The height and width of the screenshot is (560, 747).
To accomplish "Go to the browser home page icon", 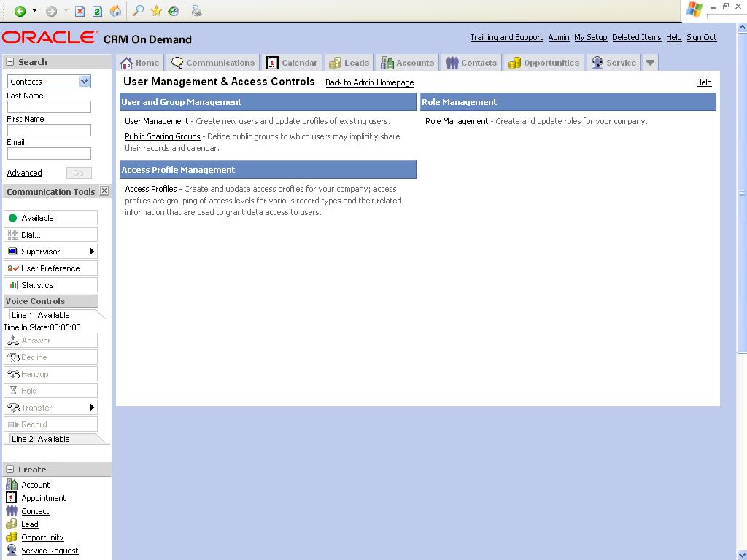I will coord(115,11).
